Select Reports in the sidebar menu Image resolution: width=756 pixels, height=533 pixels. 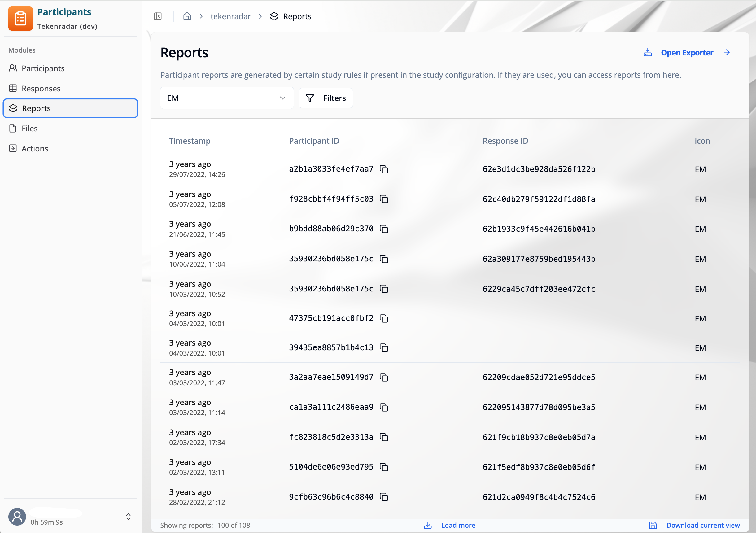click(36, 108)
